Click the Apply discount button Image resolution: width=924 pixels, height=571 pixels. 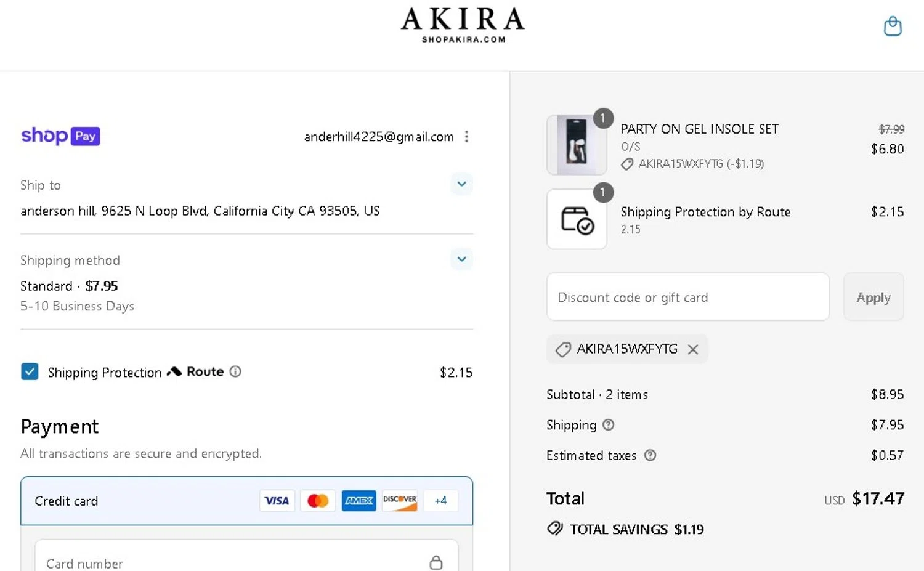click(x=873, y=297)
